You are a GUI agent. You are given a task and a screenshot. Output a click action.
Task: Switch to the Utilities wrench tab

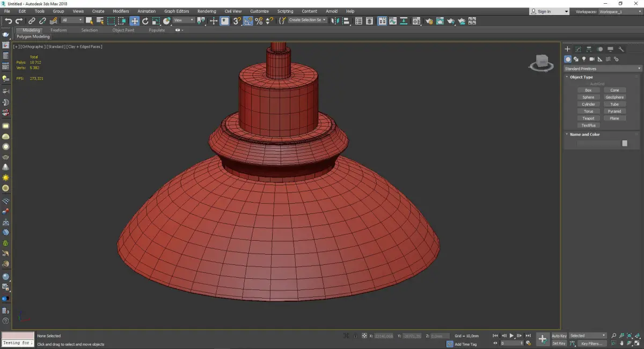(x=621, y=49)
